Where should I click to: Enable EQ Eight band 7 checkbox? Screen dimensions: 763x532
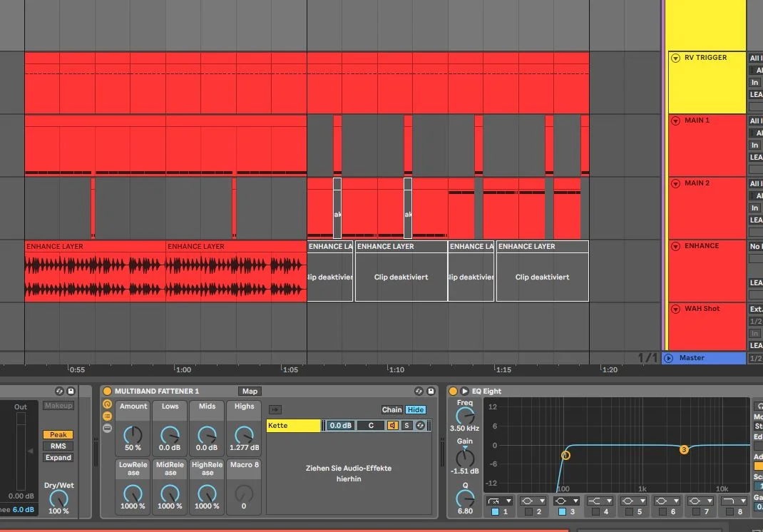tap(697, 511)
